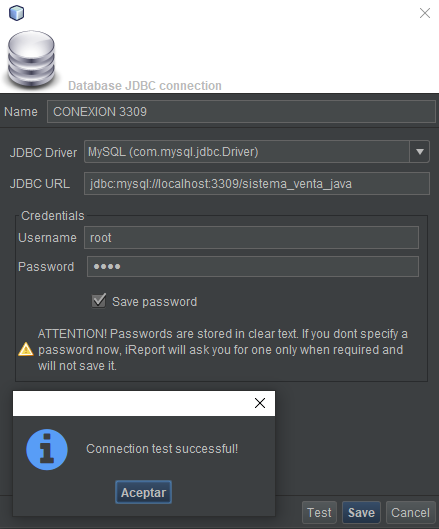Image resolution: width=439 pixels, height=529 pixels.
Task: Toggle the Save password checkbox
Action: point(99,301)
